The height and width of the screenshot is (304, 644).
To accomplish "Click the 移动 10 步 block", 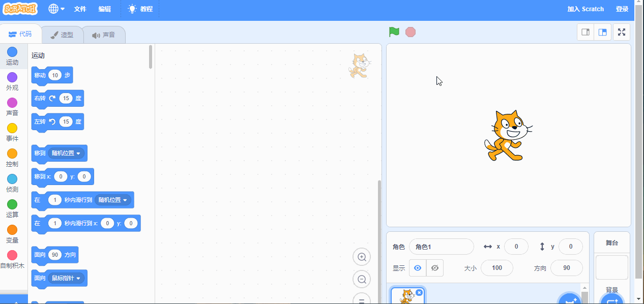I will tap(52, 75).
